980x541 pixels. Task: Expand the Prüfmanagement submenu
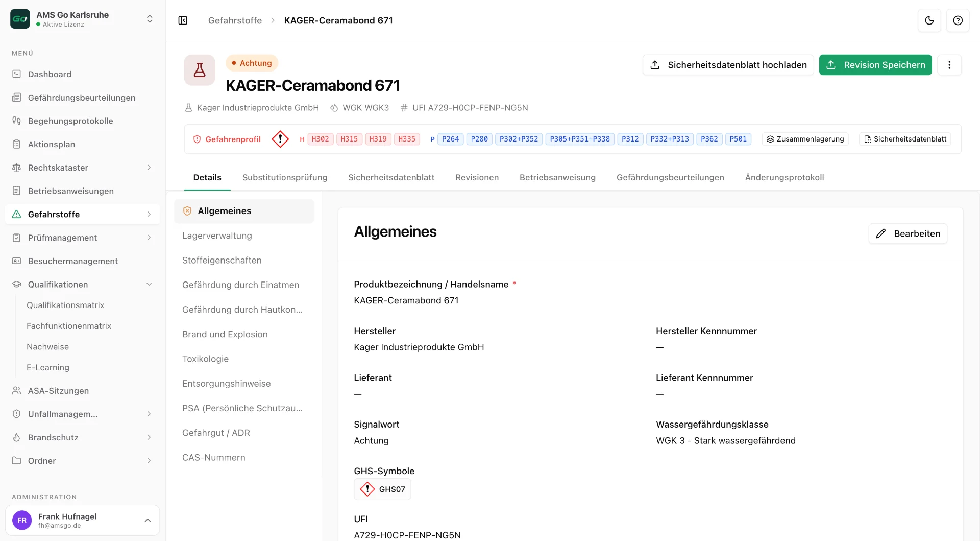149,238
